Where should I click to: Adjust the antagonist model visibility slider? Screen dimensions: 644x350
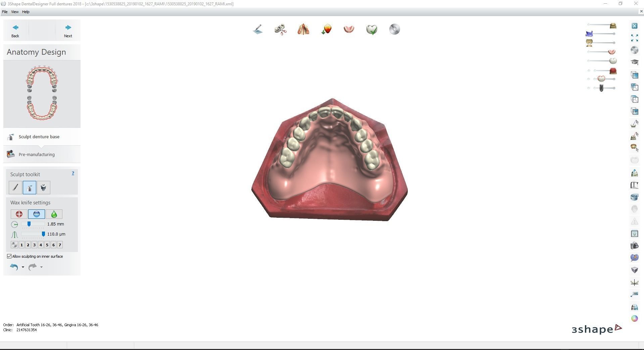coord(589,43)
